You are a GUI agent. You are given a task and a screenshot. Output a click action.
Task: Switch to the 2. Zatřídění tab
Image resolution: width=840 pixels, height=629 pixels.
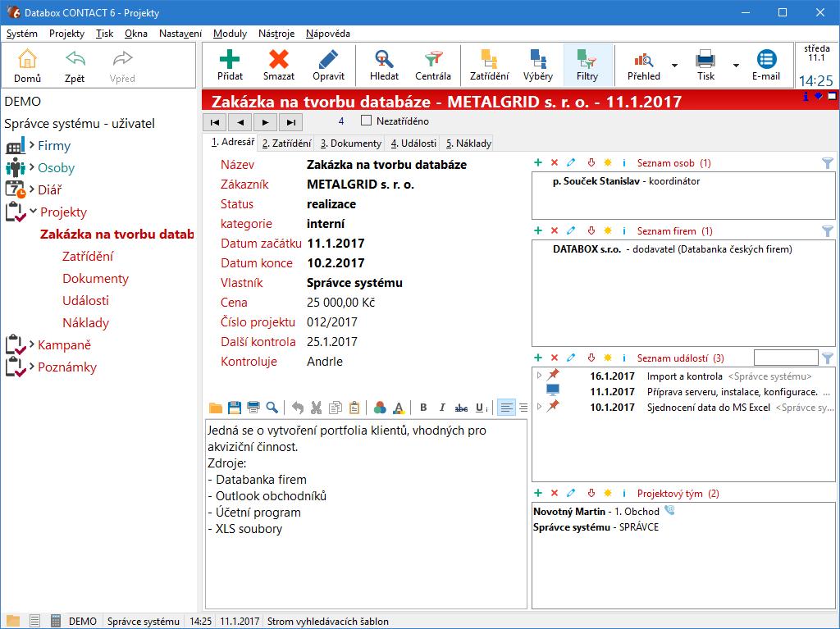coord(286,143)
